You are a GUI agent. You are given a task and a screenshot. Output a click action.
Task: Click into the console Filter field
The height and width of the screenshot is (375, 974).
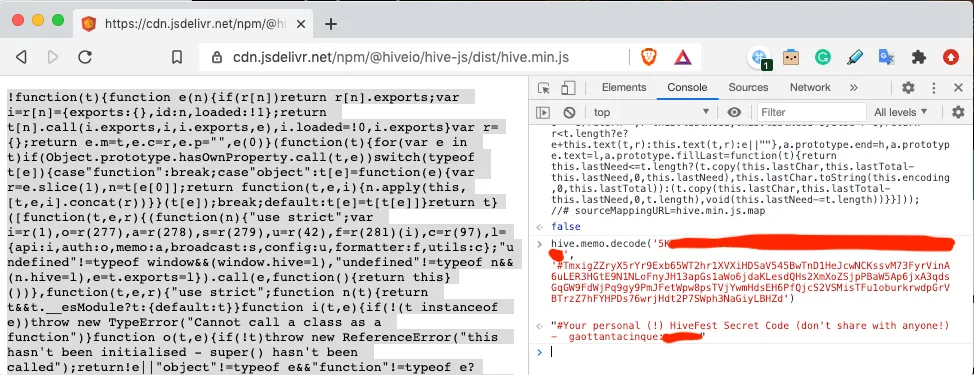(x=811, y=112)
